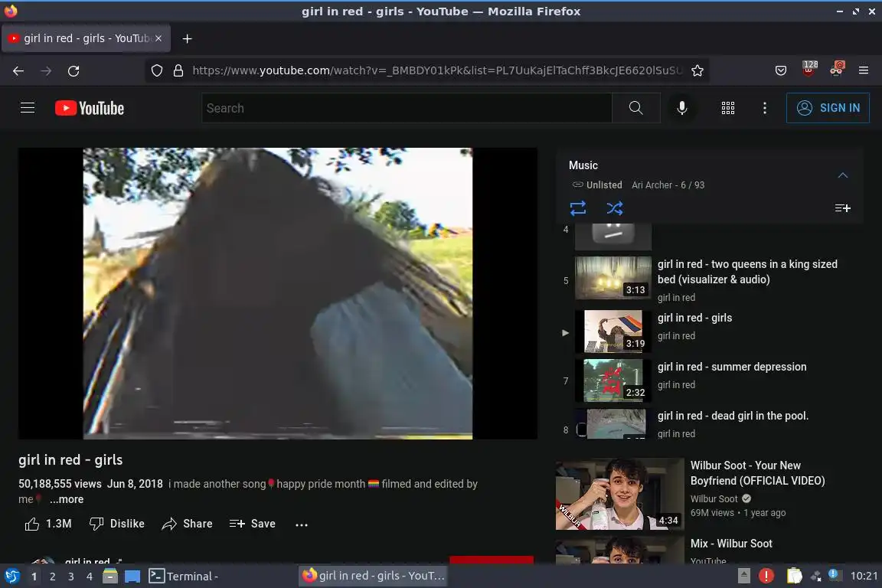The width and height of the screenshot is (882, 588).
Task: Open clipboard manager tray icon
Action: point(794,576)
